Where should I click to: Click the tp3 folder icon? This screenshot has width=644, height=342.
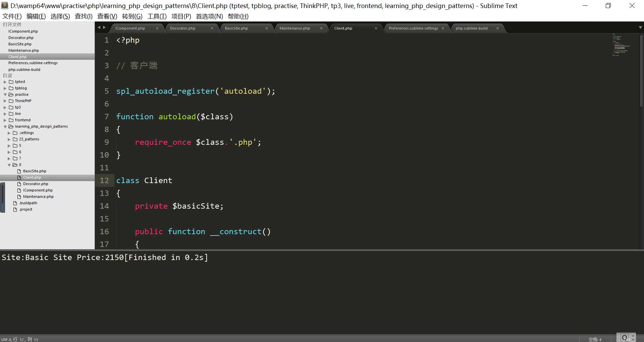point(11,107)
